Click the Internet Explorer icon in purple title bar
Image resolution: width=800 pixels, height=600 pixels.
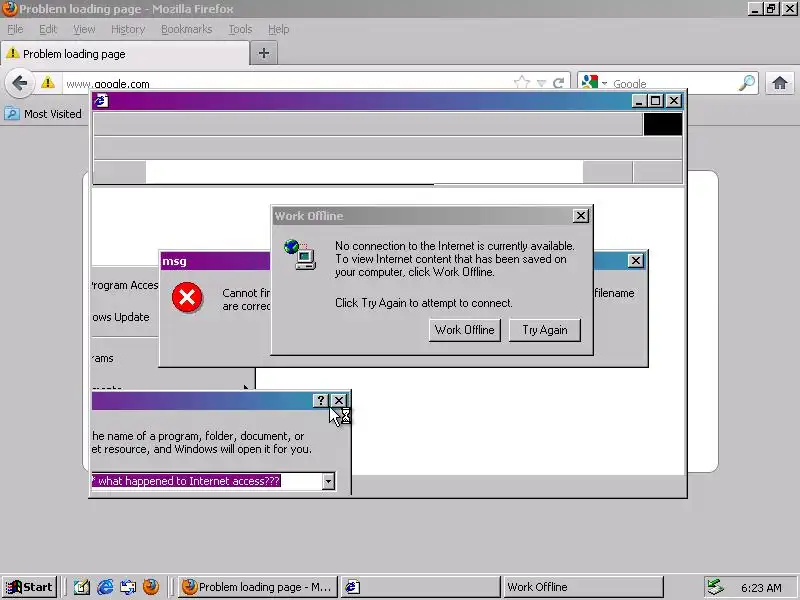tap(101, 101)
